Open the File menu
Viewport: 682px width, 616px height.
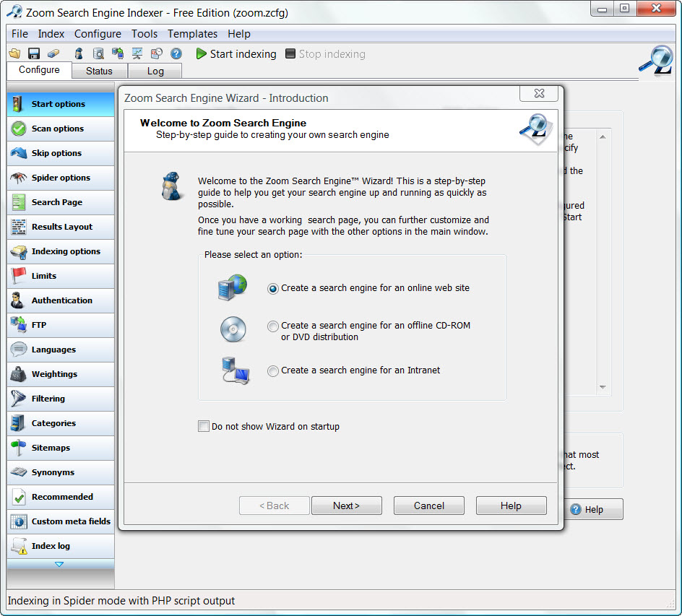pos(20,34)
